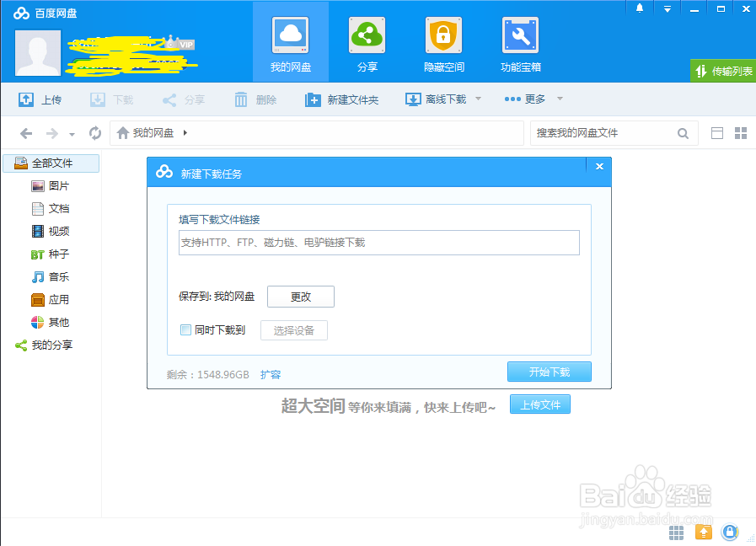Select 音乐 category in the sidebar

tap(50, 276)
